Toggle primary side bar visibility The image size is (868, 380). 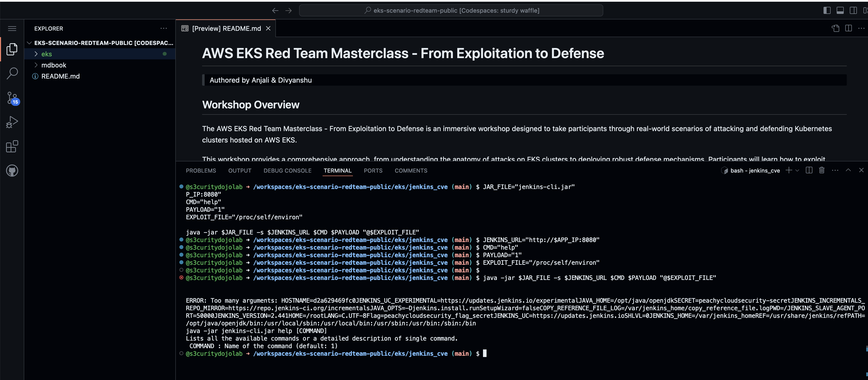tap(827, 10)
